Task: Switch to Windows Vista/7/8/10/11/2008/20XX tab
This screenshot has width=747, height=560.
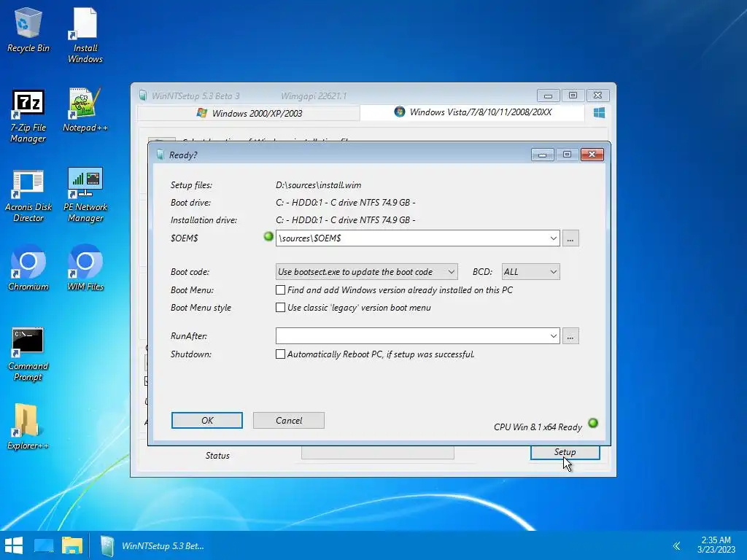Action: pyautogui.click(x=472, y=112)
